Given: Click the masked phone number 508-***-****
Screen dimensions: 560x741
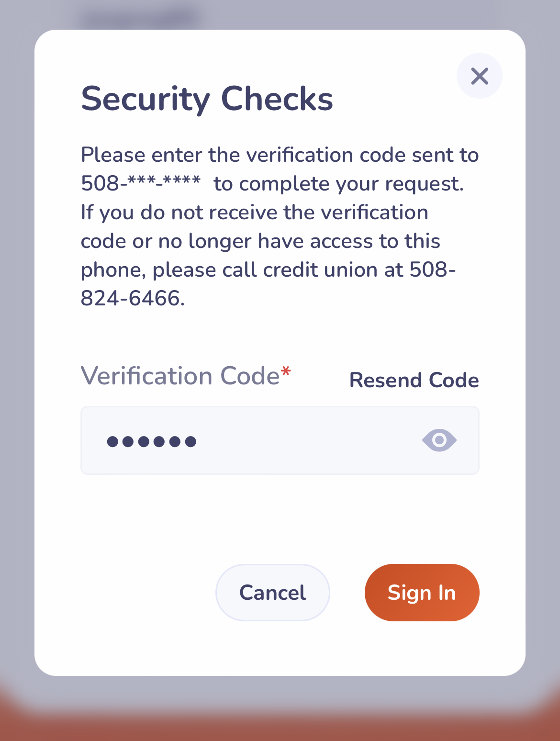Looking at the screenshot, I should pyautogui.click(x=141, y=184).
